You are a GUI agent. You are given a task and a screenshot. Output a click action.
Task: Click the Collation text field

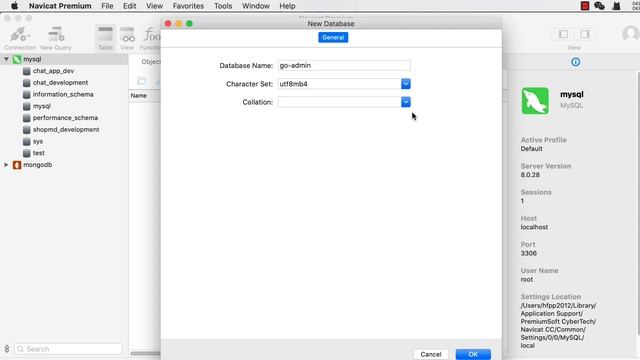pyautogui.click(x=339, y=102)
